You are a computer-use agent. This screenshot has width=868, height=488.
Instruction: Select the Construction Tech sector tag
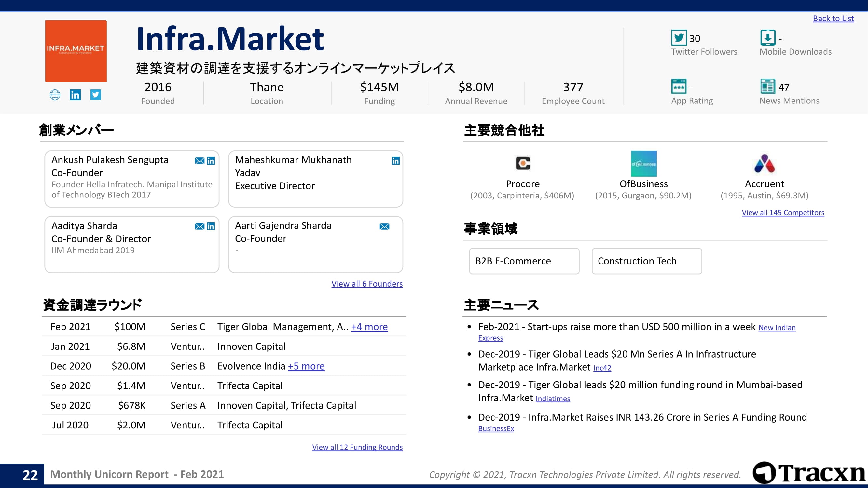tap(647, 261)
